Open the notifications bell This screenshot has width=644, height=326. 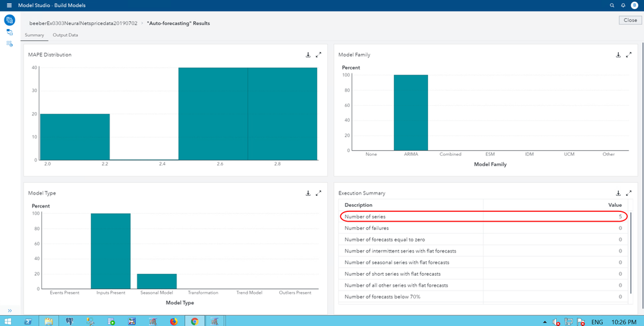(x=623, y=5)
